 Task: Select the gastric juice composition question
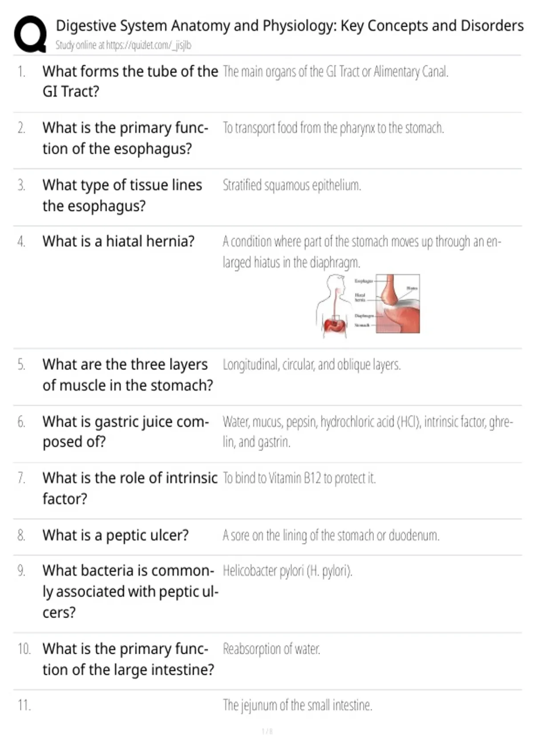click(125, 431)
